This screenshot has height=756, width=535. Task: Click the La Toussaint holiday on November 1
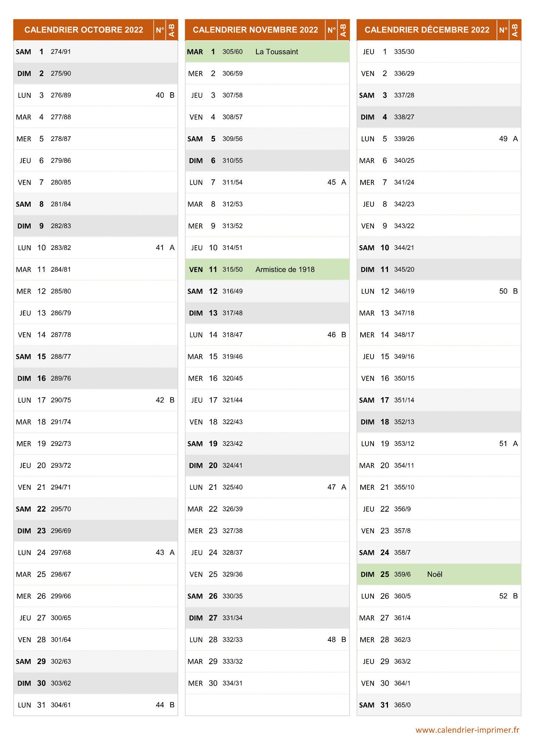coord(277,52)
